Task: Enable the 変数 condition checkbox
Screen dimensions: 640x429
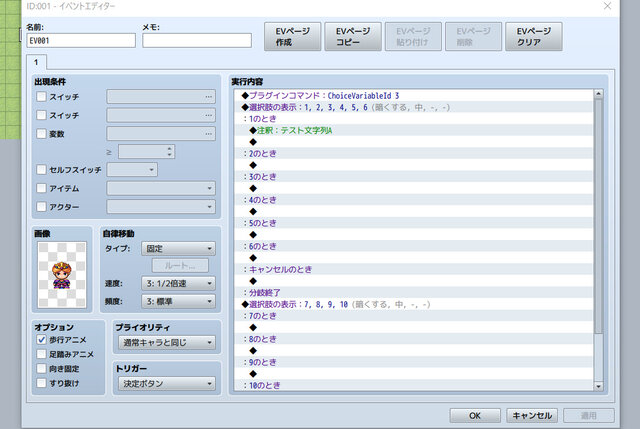Action: 41,133
